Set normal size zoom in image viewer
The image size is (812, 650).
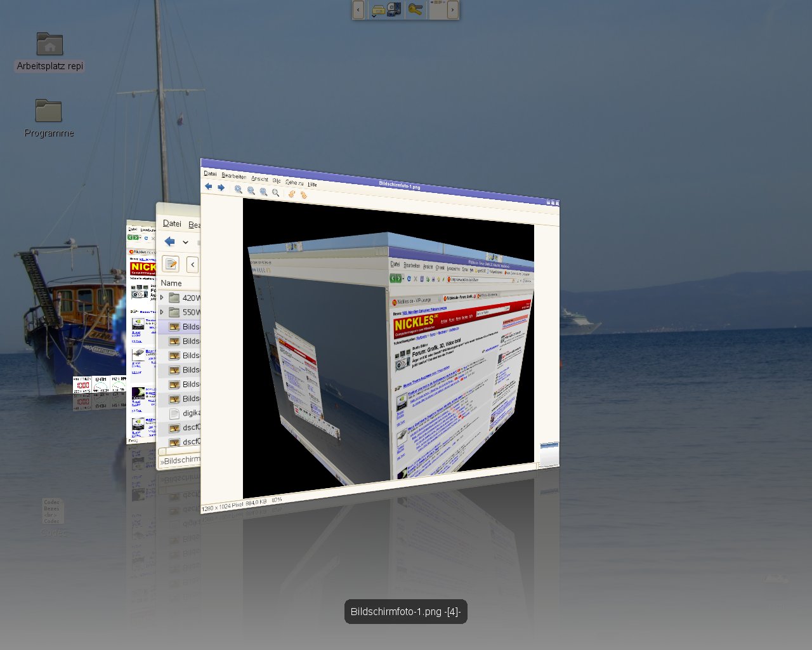(x=263, y=192)
